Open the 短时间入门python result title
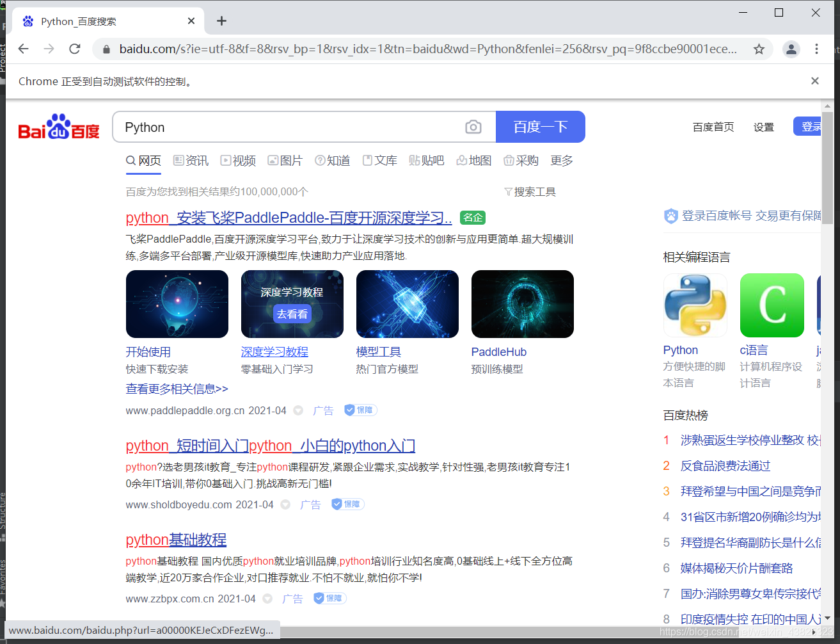Viewport: 840px width, 644px height. (271, 446)
